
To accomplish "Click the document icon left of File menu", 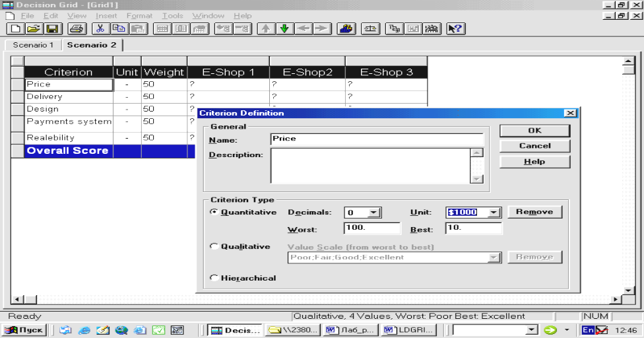I will point(10,16).
